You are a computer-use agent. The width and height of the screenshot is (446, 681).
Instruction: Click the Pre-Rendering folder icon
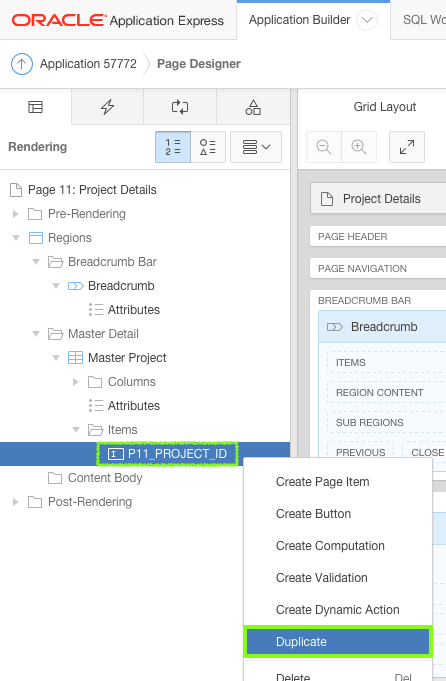coord(35,214)
